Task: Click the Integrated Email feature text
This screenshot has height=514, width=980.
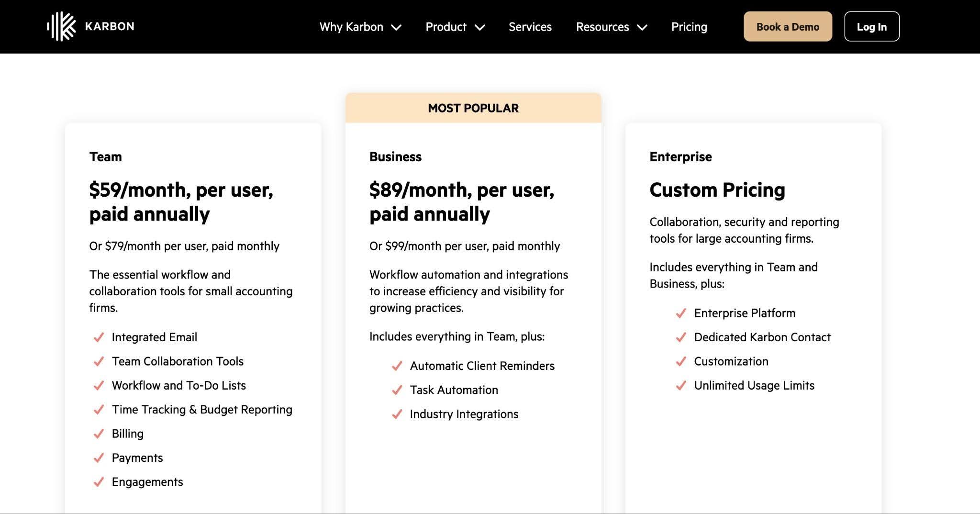Action: point(154,337)
